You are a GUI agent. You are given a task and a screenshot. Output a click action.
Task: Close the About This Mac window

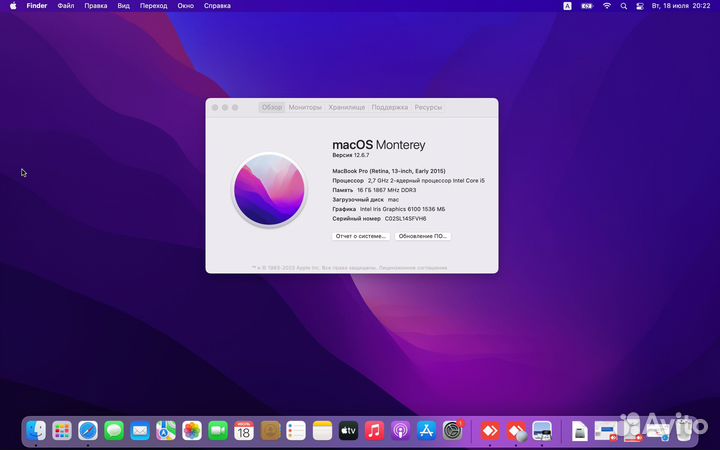(215, 107)
